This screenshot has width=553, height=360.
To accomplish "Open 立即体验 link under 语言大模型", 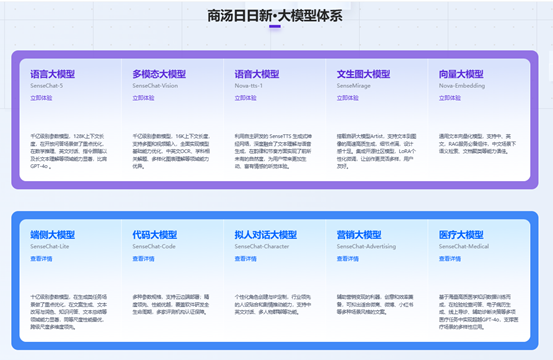I will (41, 98).
